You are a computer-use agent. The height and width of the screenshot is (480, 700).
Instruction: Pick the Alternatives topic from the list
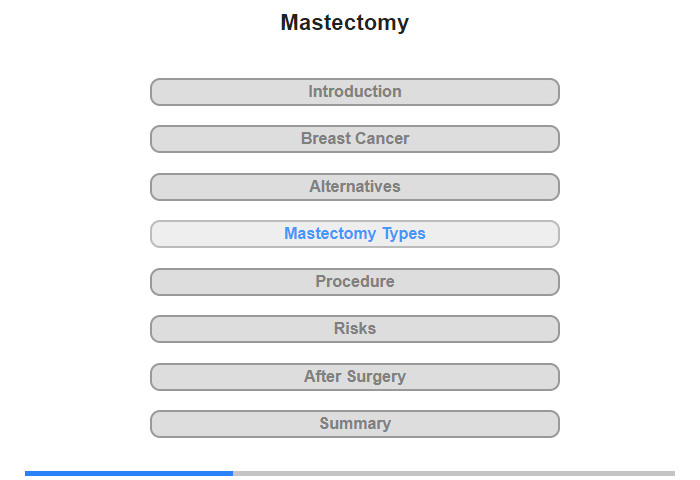(354, 187)
